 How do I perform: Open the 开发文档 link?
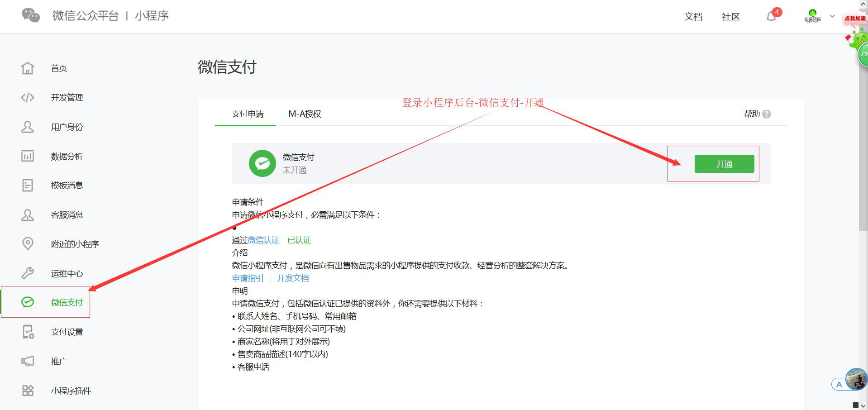293,278
